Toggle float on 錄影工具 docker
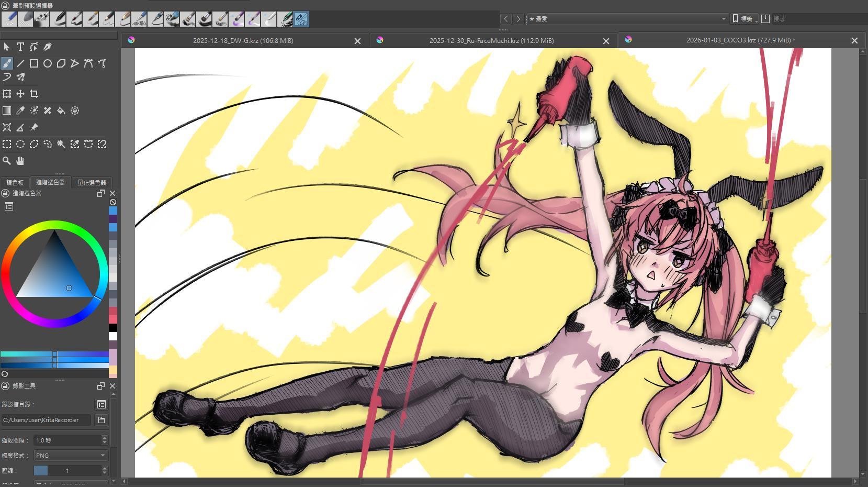Screen dimensions: 868x487 point(101,386)
